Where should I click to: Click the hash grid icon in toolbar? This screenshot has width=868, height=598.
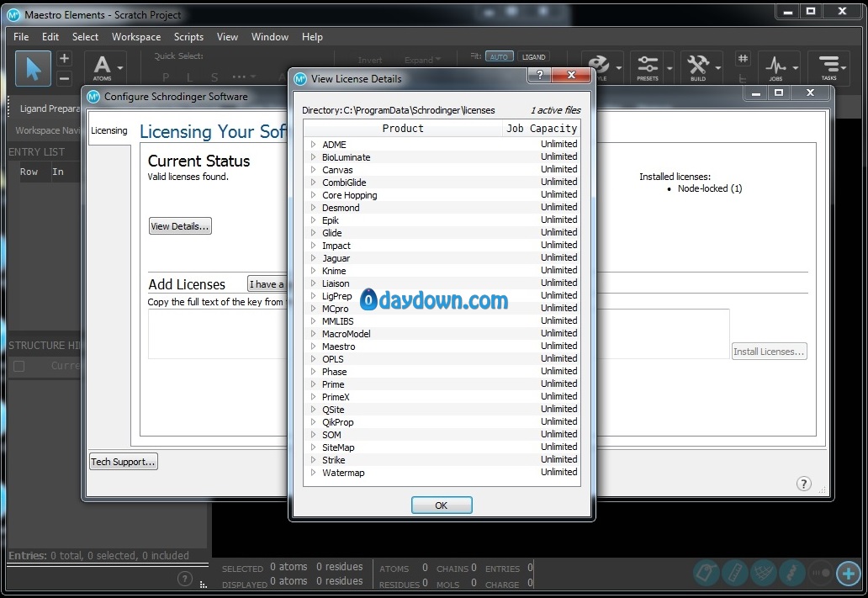pyautogui.click(x=743, y=58)
